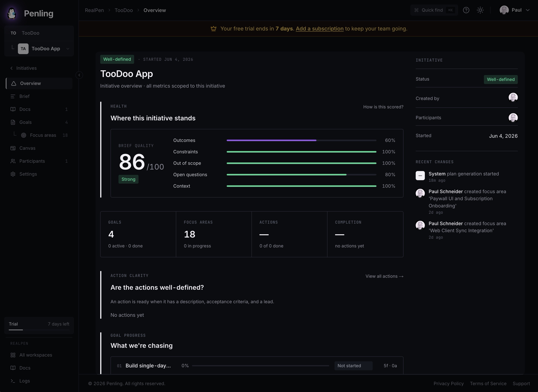Viewport: 538px width, 392px height.
Task: Click the Not started status badge
Action: pyautogui.click(x=353, y=366)
